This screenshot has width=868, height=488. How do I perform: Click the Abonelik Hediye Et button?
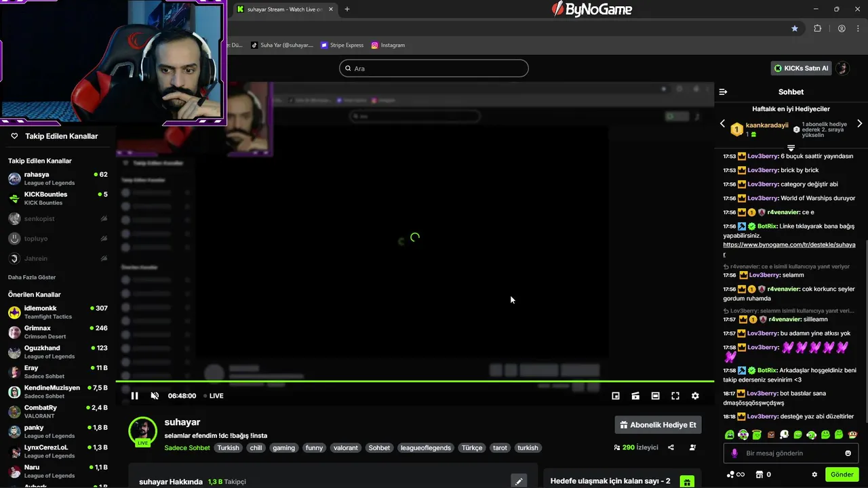658,425
